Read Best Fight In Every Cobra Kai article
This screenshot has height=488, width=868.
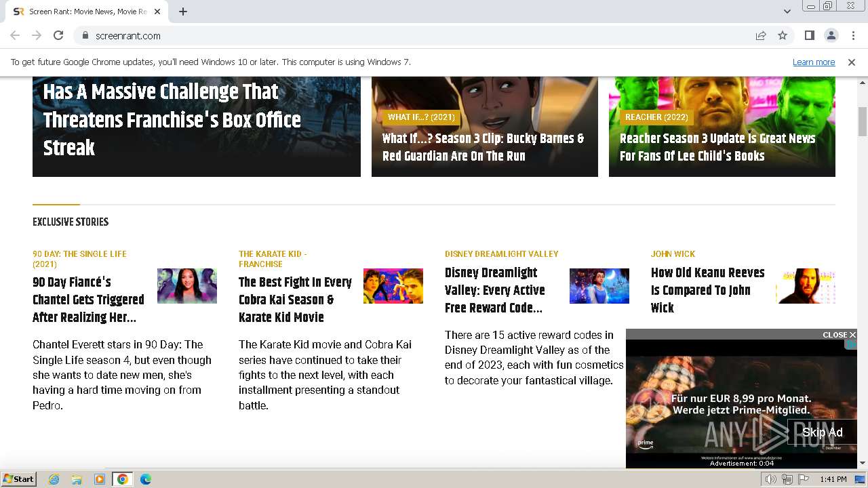click(x=295, y=300)
